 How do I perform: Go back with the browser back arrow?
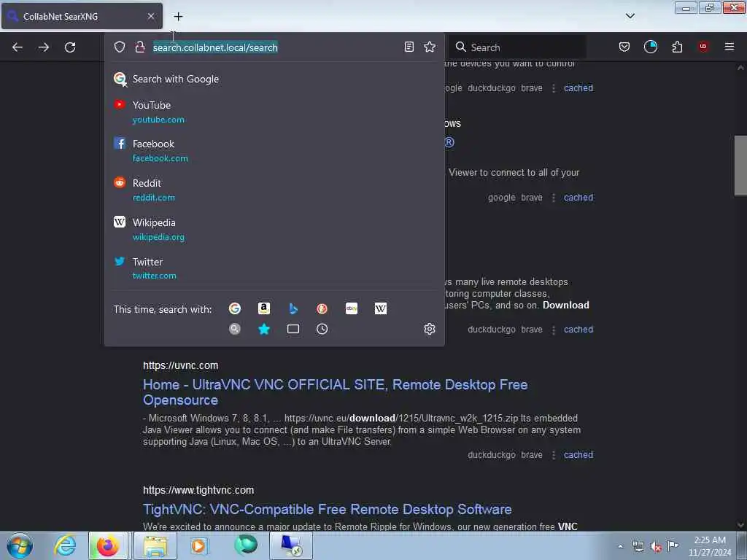pyautogui.click(x=18, y=47)
